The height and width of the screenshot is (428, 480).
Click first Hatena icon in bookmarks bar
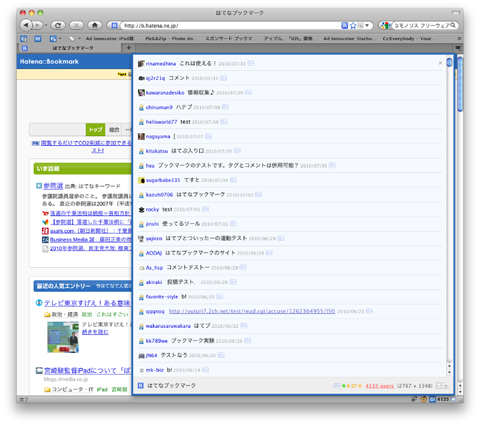[24, 39]
